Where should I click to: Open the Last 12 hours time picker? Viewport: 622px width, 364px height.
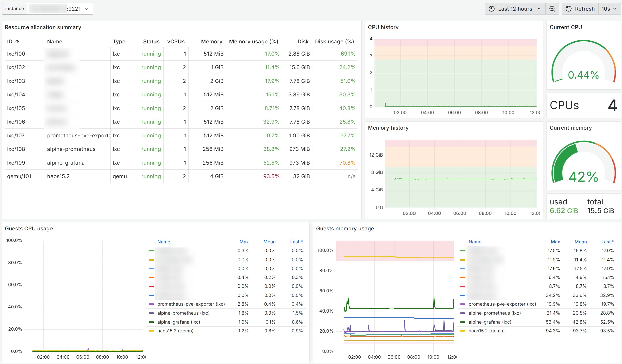515,9
